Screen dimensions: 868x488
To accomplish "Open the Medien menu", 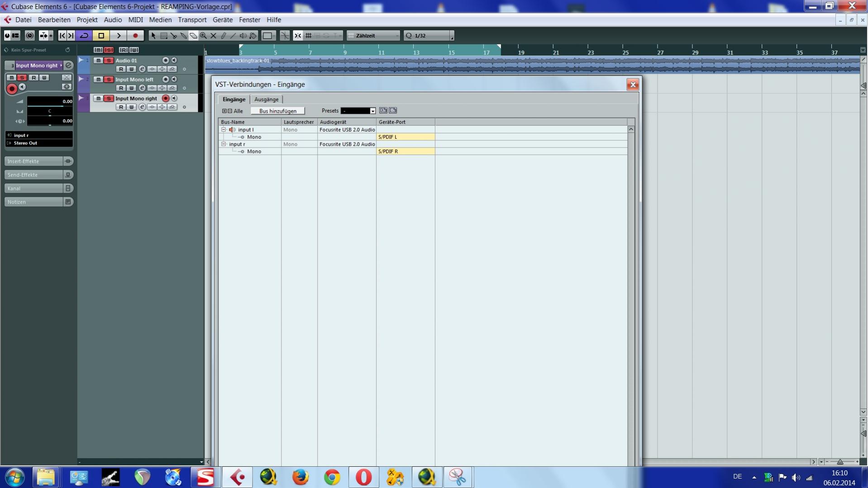I will 160,20.
